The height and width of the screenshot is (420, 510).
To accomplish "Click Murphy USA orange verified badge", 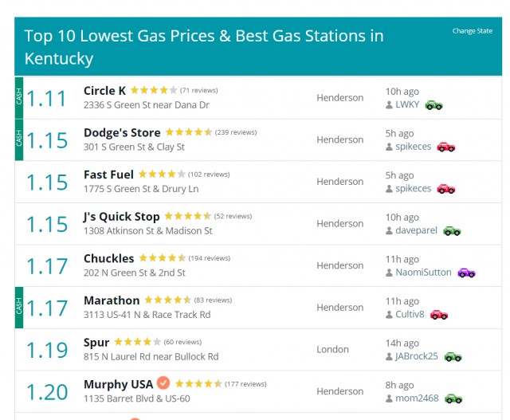I will (x=163, y=383).
